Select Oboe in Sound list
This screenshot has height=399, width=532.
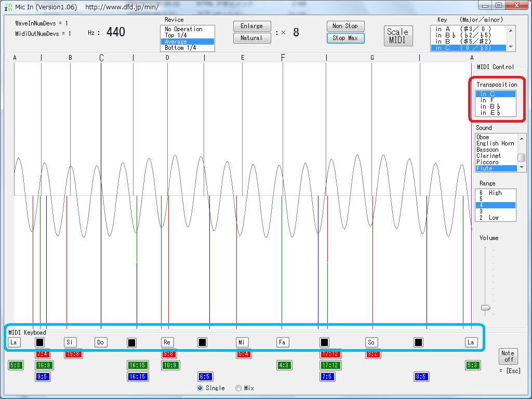[x=496, y=137]
